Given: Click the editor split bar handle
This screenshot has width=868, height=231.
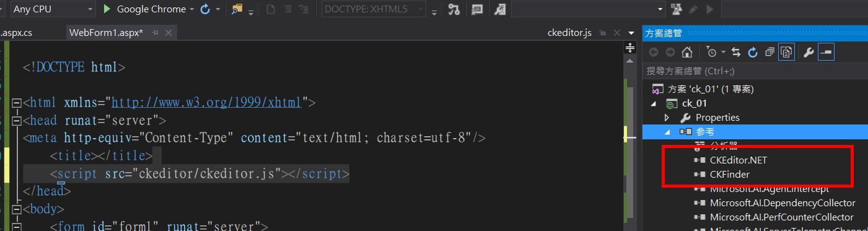Looking at the screenshot, I should point(631,48).
